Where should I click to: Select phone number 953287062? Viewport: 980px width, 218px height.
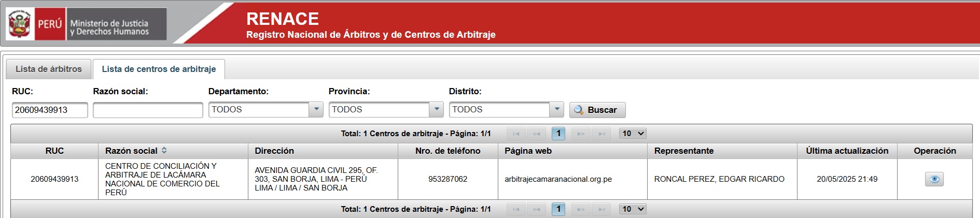click(x=448, y=179)
